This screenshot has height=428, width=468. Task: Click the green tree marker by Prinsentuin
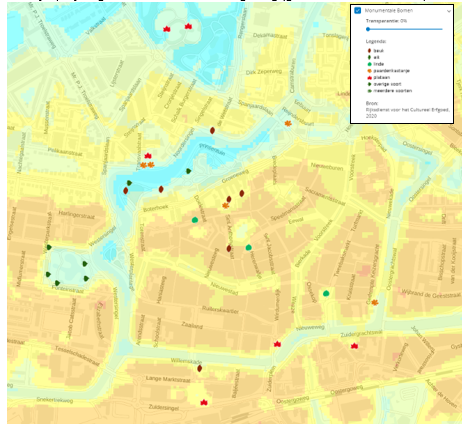pos(188,171)
